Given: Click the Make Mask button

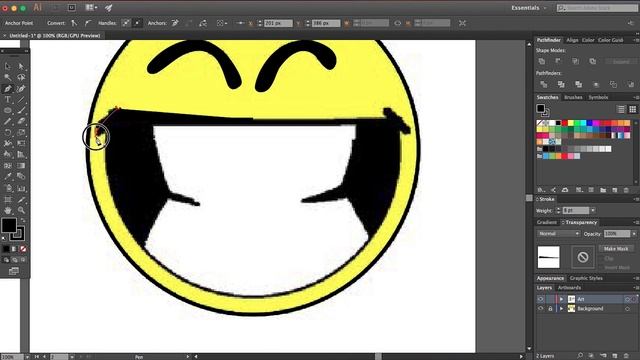Looking at the screenshot, I should (616, 249).
